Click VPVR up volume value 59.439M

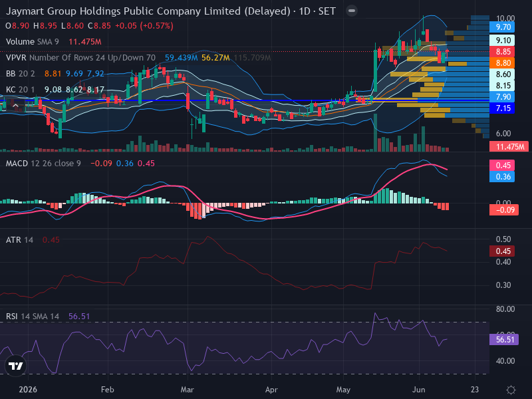coord(181,58)
